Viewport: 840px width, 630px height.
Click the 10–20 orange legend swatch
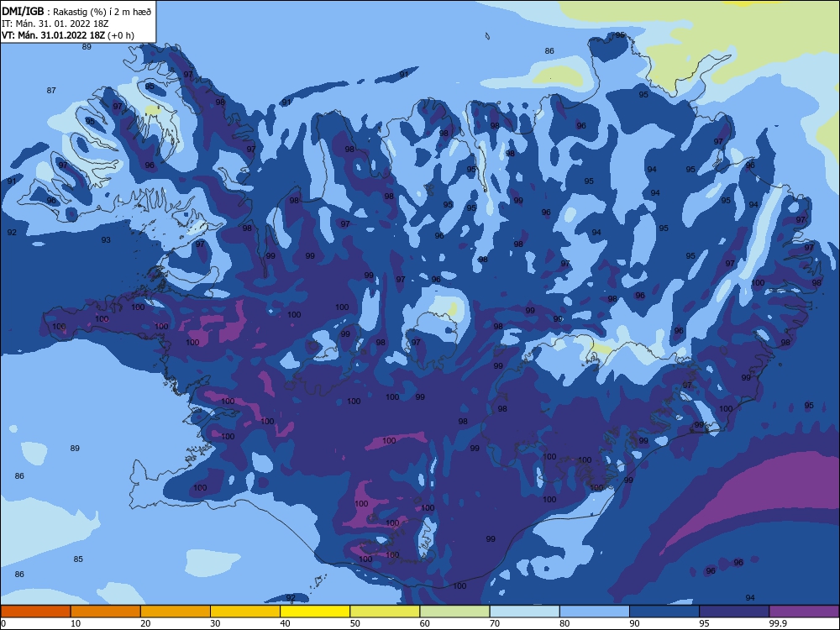[x=106, y=612]
